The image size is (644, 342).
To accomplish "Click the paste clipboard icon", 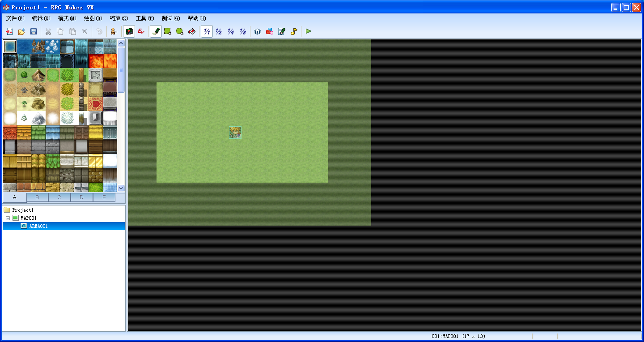I will pyautogui.click(x=72, y=31).
